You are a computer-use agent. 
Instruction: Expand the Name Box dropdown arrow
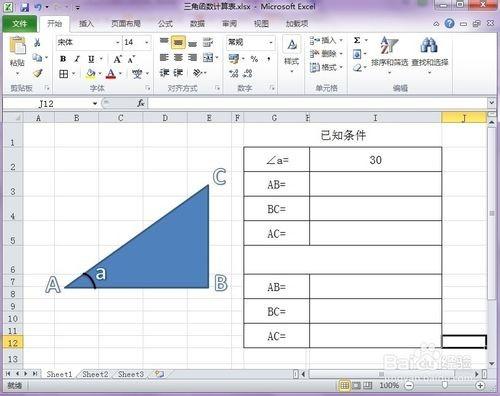tap(95, 104)
